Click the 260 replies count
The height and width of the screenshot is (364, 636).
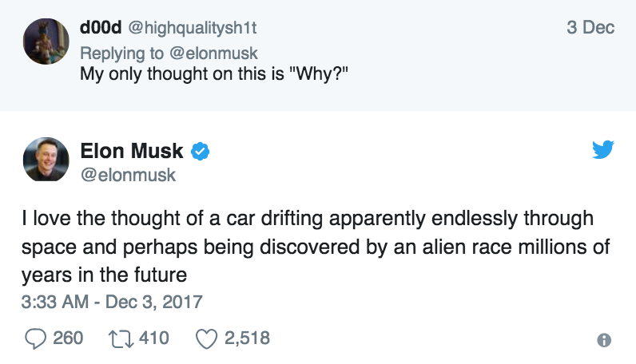68,338
